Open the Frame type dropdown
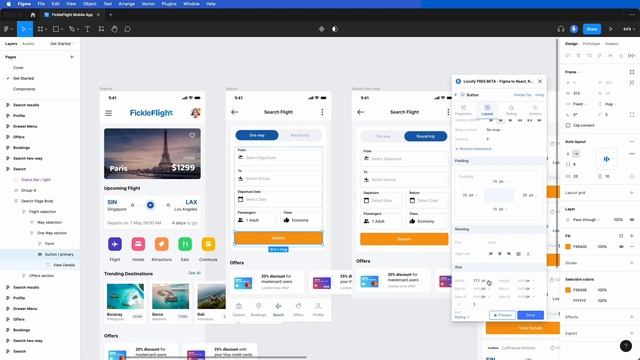The width and height of the screenshot is (640, 360). [x=573, y=72]
